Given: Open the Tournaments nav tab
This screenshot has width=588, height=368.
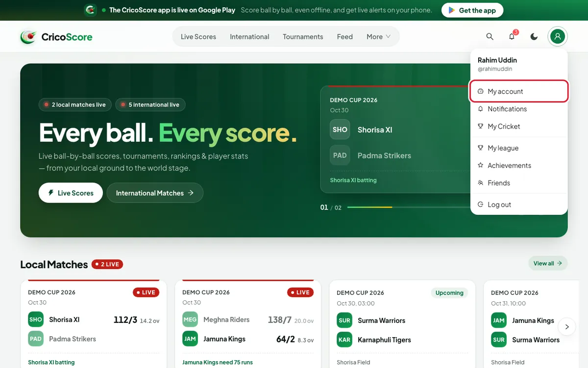Looking at the screenshot, I should coord(303,37).
